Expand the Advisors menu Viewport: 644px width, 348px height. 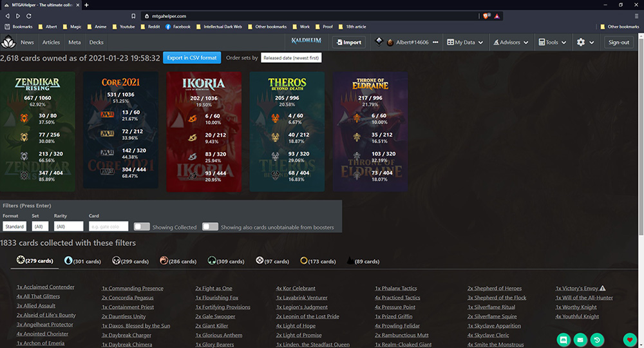511,42
